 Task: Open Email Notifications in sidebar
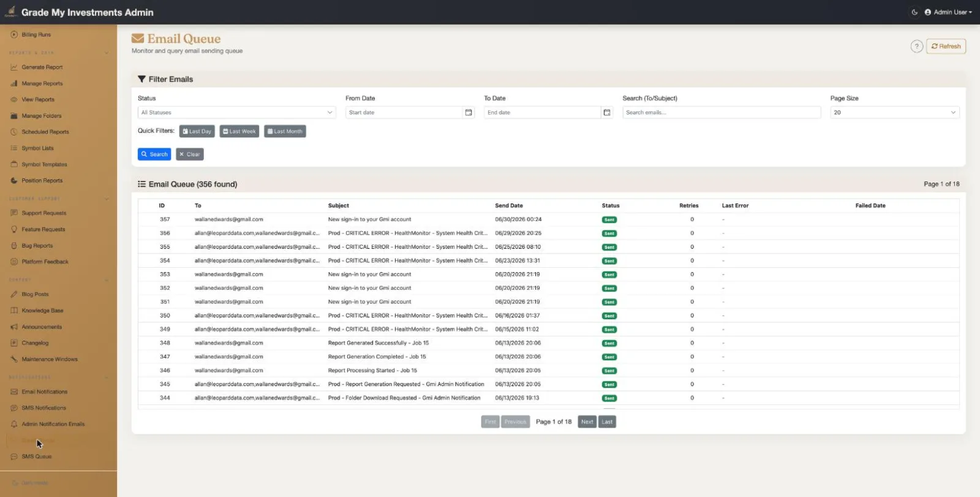pyautogui.click(x=45, y=392)
